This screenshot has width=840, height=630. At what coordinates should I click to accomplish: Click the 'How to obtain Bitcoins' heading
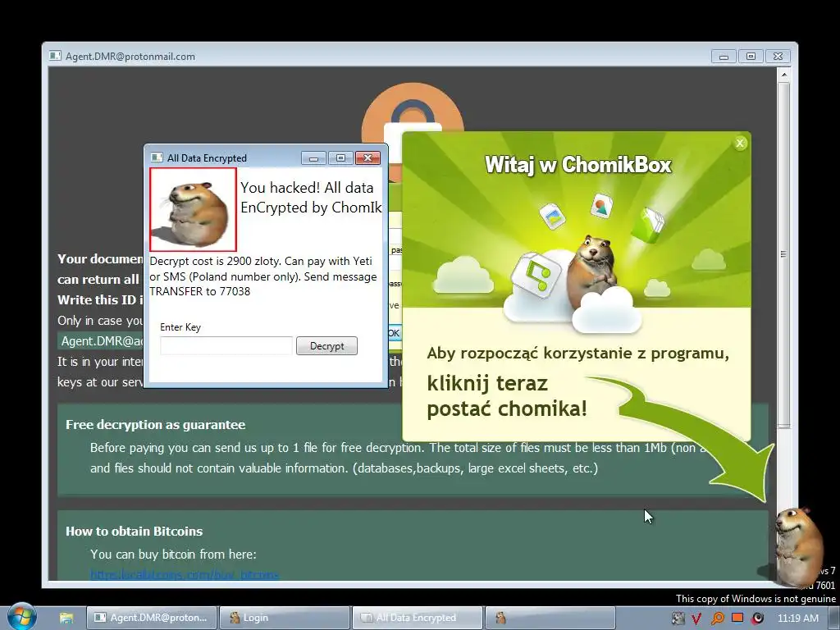(134, 532)
